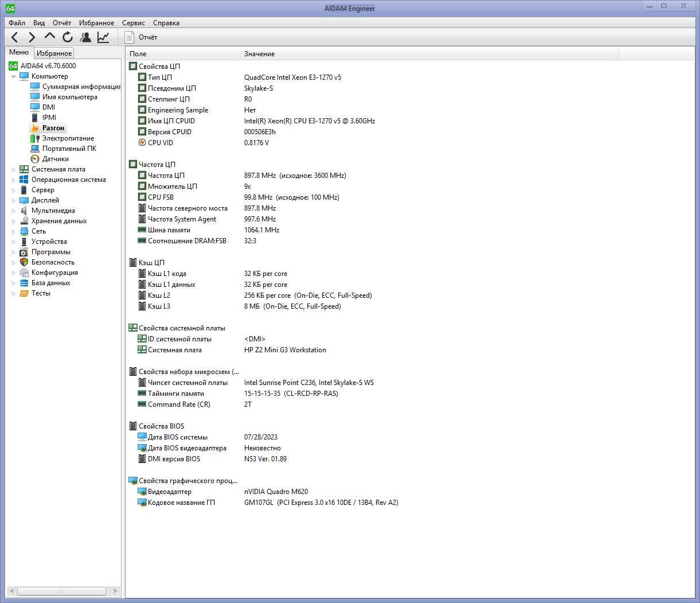This screenshot has width=700, height=603.
Task: Open the Сервис menu
Action: [x=134, y=23]
